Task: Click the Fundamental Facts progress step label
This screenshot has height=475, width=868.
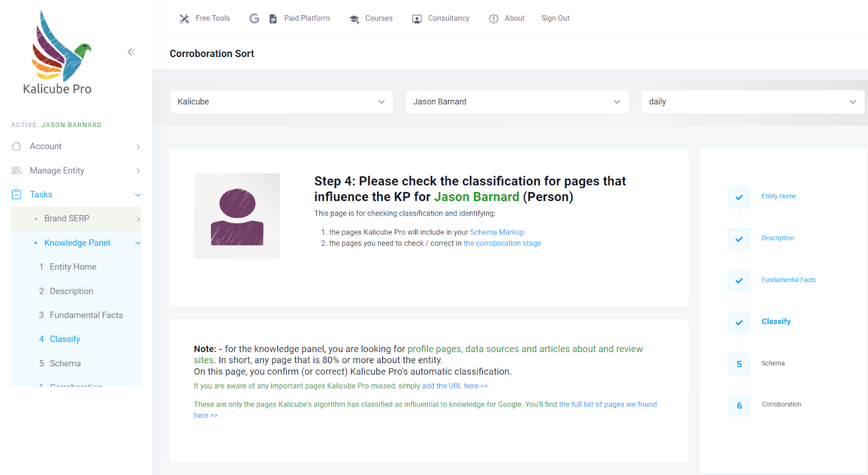Action: pyautogui.click(x=788, y=280)
